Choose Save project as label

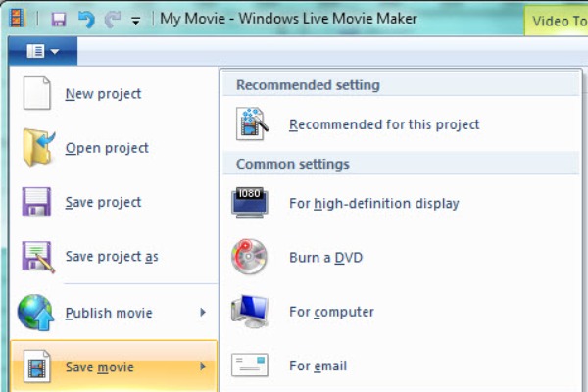click(112, 257)
